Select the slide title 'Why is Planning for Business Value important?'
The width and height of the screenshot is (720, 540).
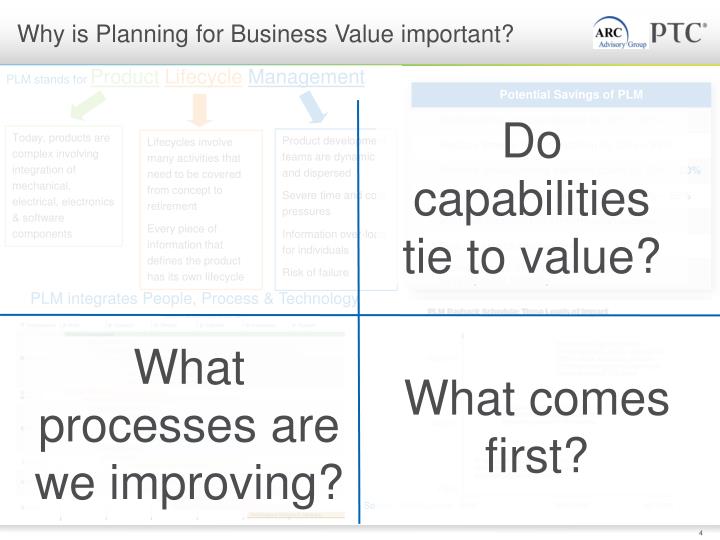point(265,34)
